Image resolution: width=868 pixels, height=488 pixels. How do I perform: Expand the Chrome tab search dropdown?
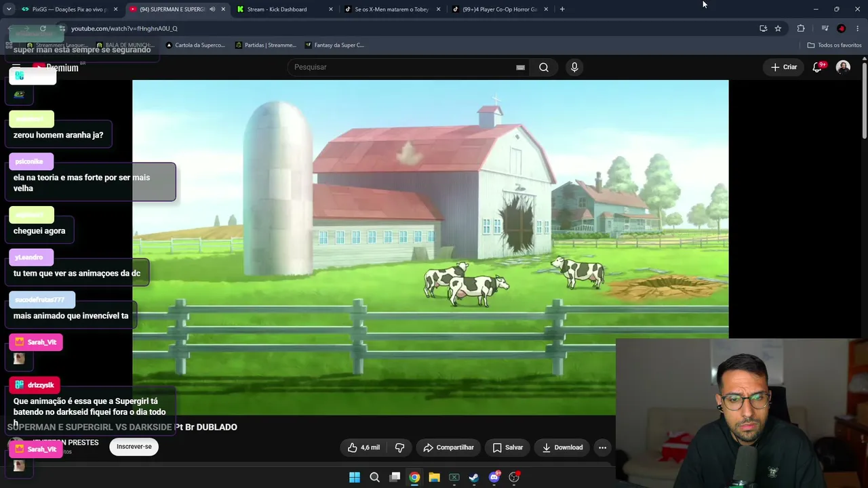tap(9, 9)
